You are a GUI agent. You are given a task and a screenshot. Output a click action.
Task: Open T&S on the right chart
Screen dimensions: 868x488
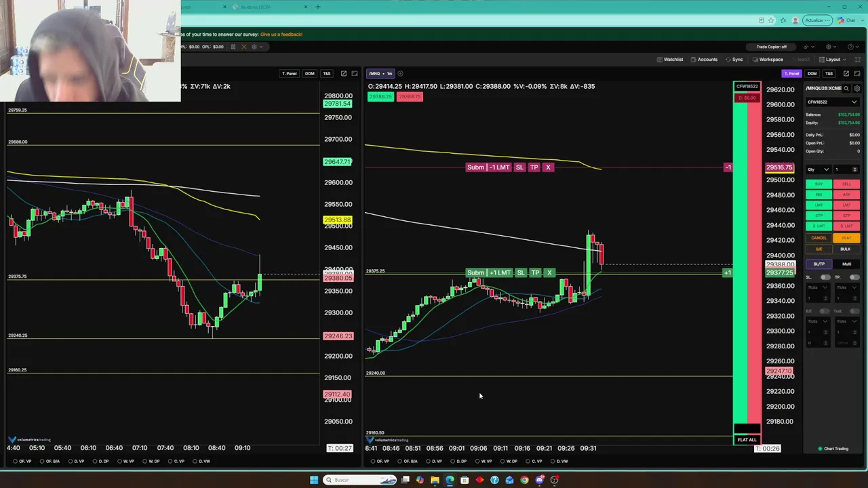(829, 73)
